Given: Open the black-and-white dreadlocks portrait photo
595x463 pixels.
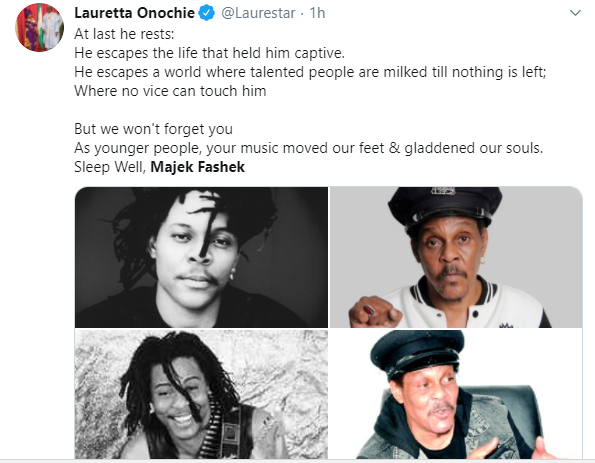Looking at the screenshot, I should 201,257.
